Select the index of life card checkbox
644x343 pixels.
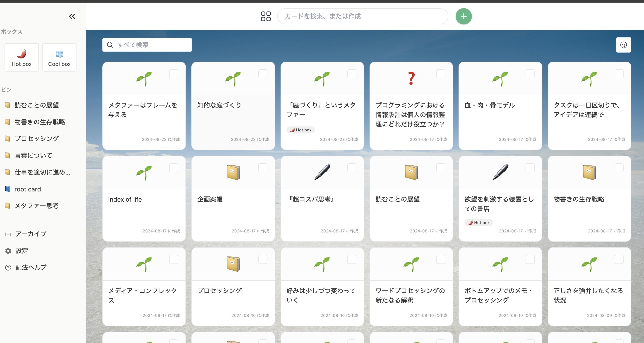coord(174,168)
